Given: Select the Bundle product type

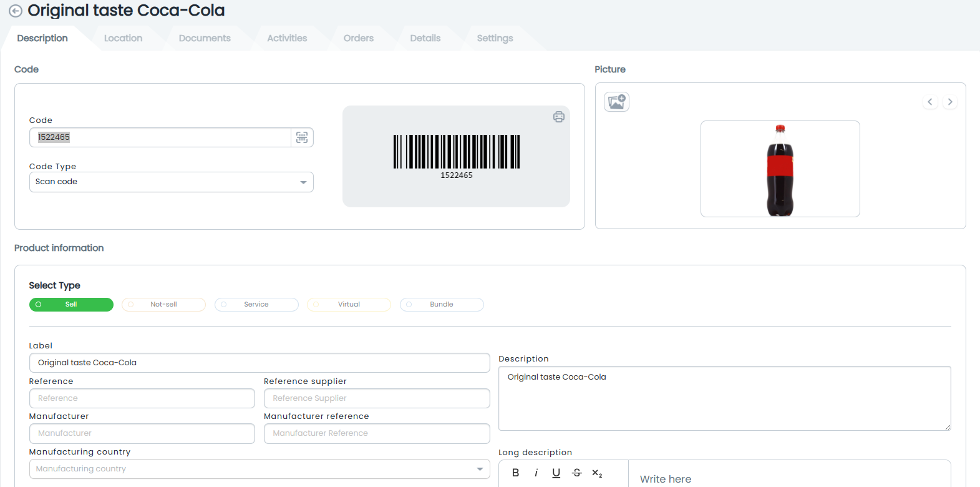Looking at the screenshot, I should point(442,305).
